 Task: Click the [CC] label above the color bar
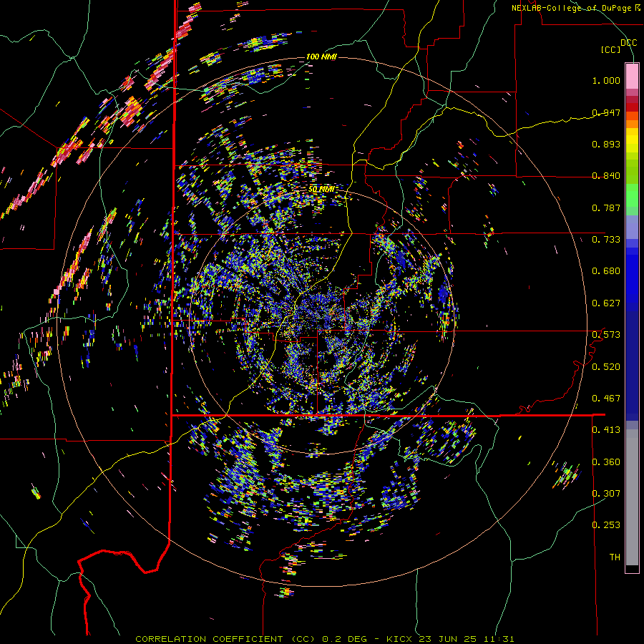[x=611, y=49]
